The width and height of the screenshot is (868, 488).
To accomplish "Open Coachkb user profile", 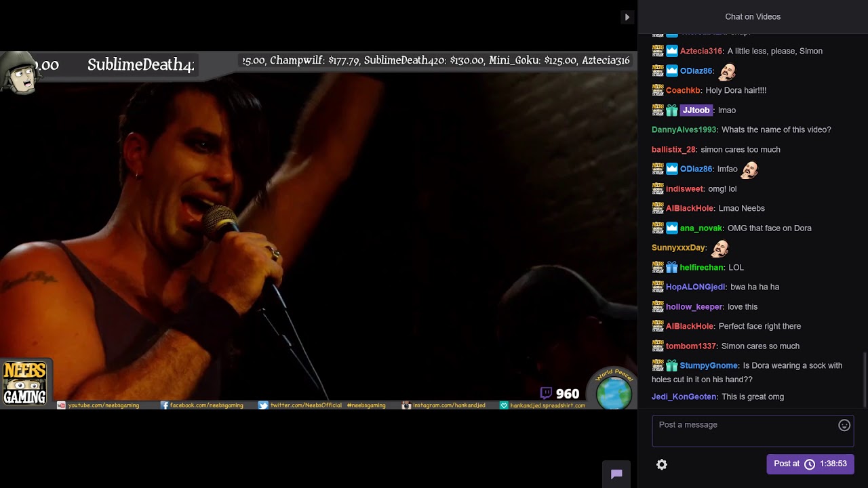I will pyautogui.click(x=683, y=90).
